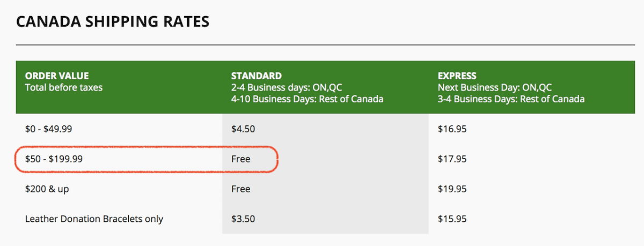Click the Express column header

tap(457, 76)
